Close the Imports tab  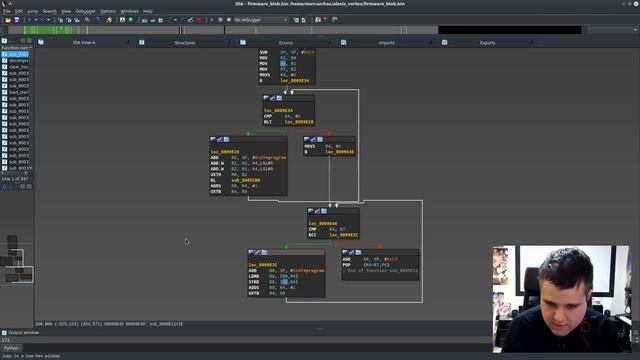(x=430, y=42)
